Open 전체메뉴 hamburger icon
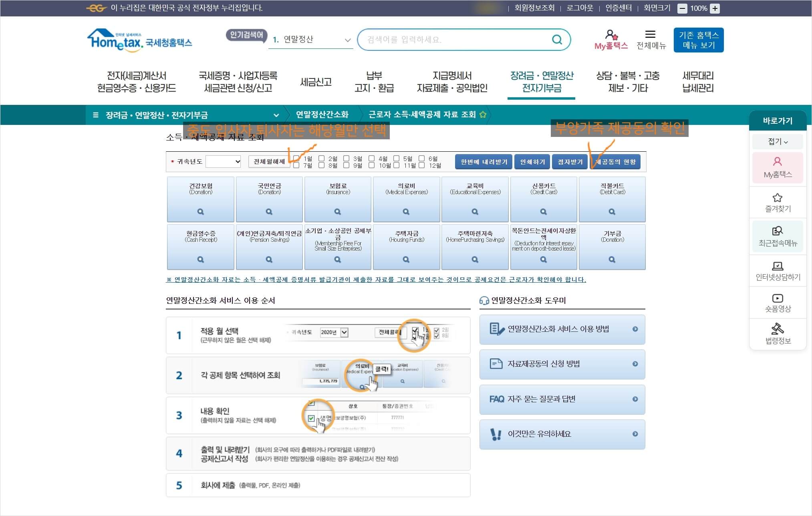 point(651,35)
